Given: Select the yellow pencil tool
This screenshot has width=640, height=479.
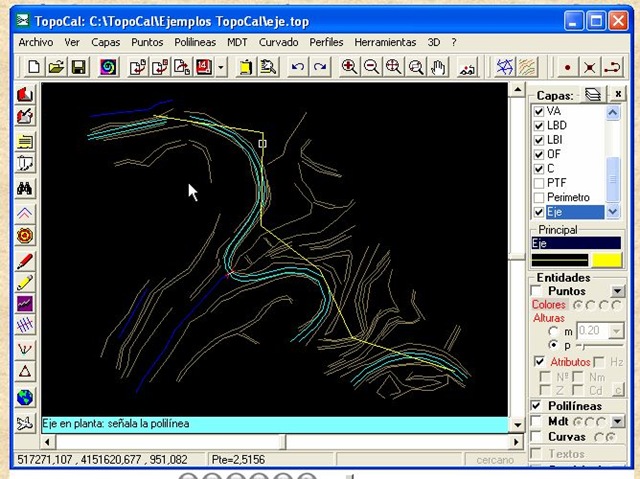Looking at the screenshot, I should pyautogui.click(x=25, y=282).
